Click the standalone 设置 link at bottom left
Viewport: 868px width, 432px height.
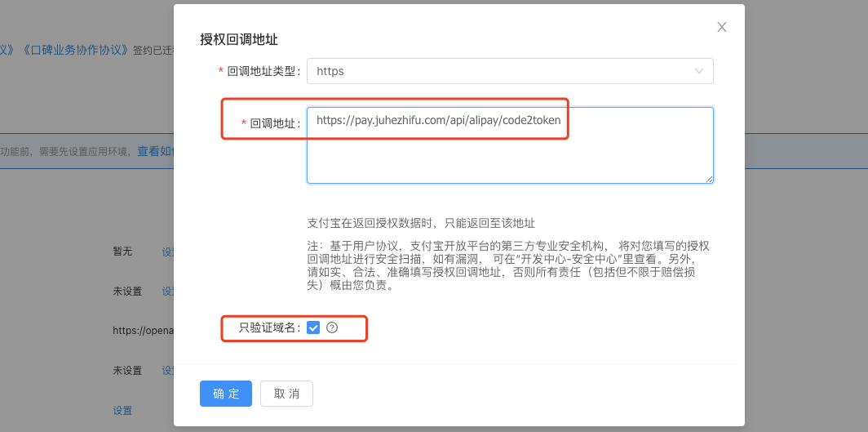122,410
